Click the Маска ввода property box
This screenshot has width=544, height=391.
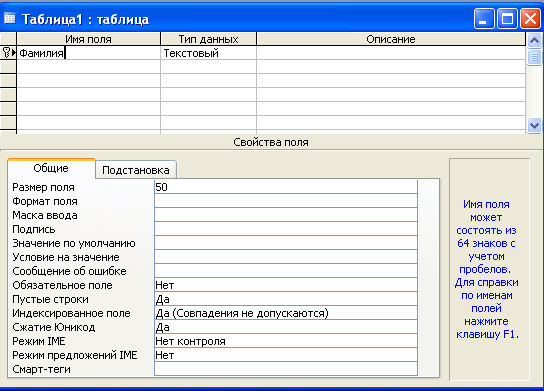[x=286, y=215]
